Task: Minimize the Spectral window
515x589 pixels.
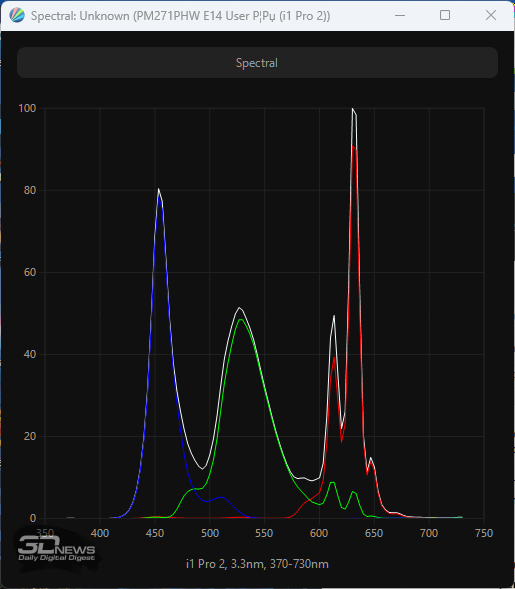Action: coord(400,15)
